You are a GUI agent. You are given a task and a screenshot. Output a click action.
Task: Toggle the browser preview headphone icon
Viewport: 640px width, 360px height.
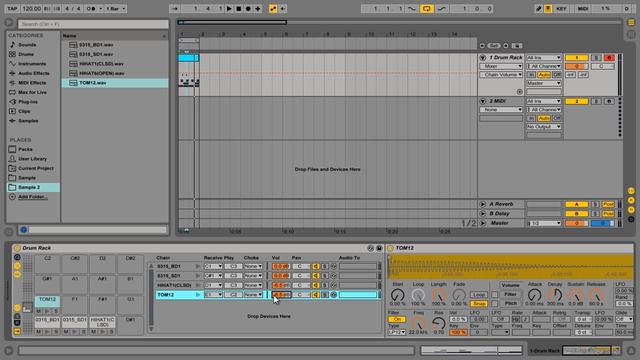click(24, 230)
